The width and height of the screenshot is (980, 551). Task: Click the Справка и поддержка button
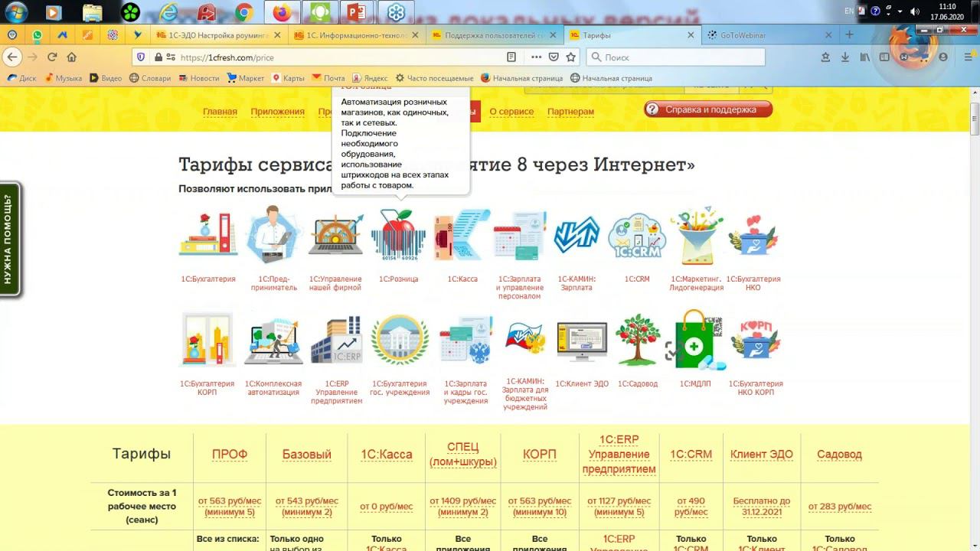tap(708, 109)
